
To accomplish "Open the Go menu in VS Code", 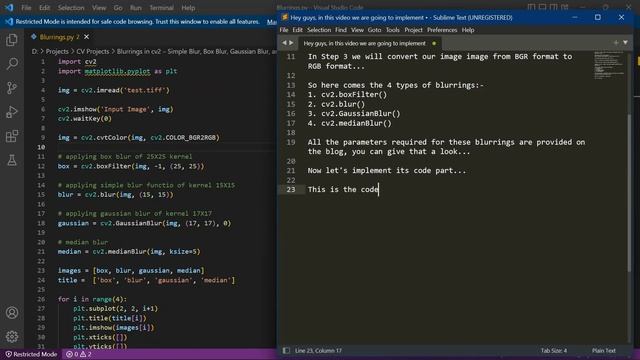I will point(118,8).
